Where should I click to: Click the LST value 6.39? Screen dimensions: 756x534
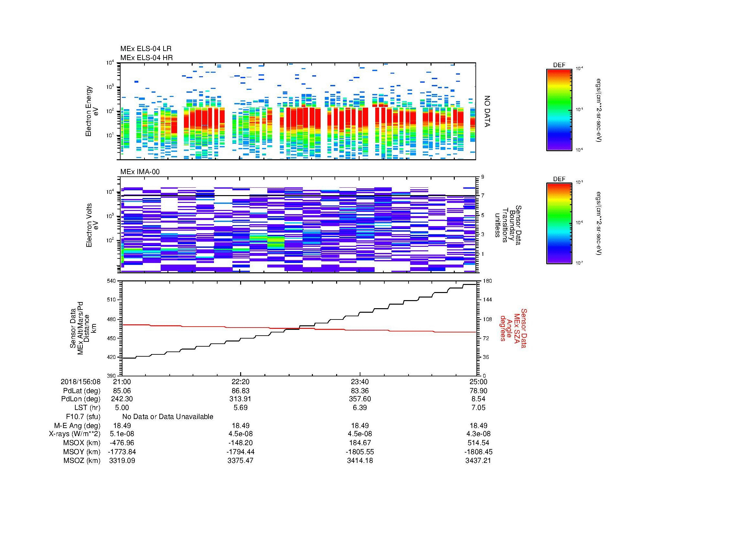click(360, 408)
